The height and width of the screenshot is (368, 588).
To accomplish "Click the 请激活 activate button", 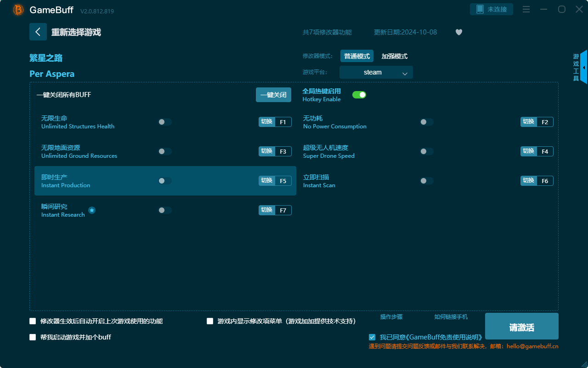I will 521,327.
